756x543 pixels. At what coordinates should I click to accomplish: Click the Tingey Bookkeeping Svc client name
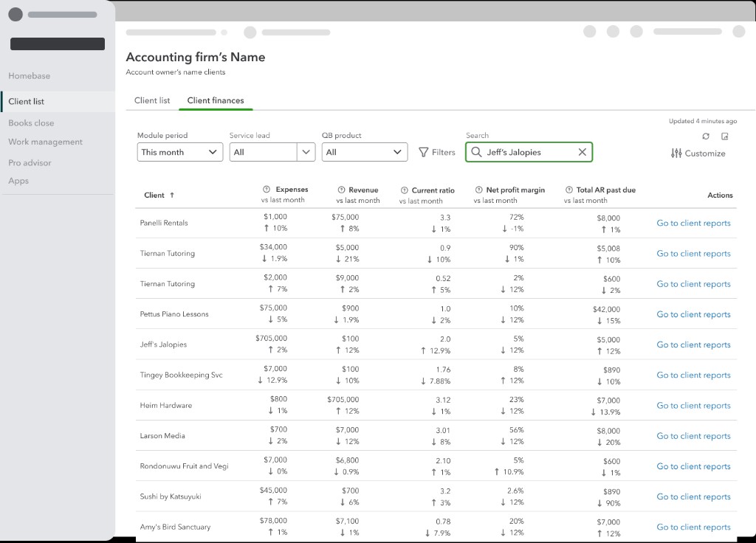(x=182, y=375)
